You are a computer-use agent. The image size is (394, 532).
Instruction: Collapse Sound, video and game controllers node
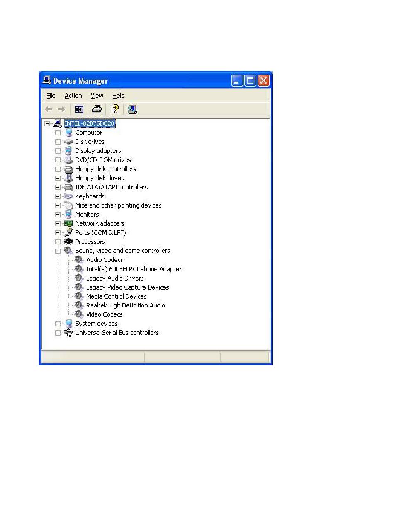pos(58,251)
